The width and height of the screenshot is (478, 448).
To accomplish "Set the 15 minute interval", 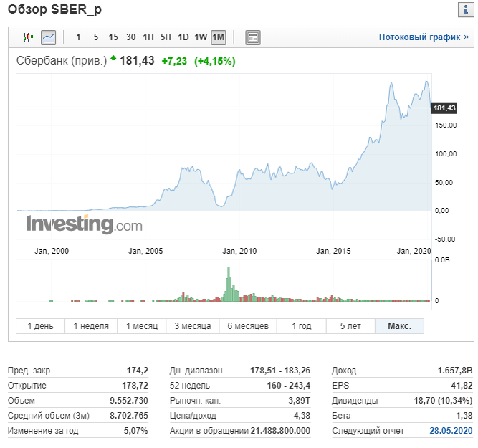I will (113, 37).
